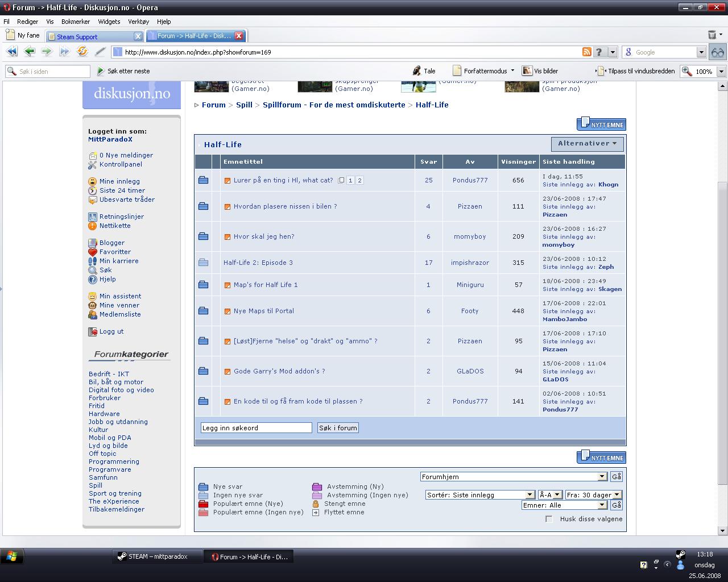Image resolution: width=728 pixels, height=582 pixels.
Task: Open Spill forum category
Action: pyautogui.click(x=96, y=485)
